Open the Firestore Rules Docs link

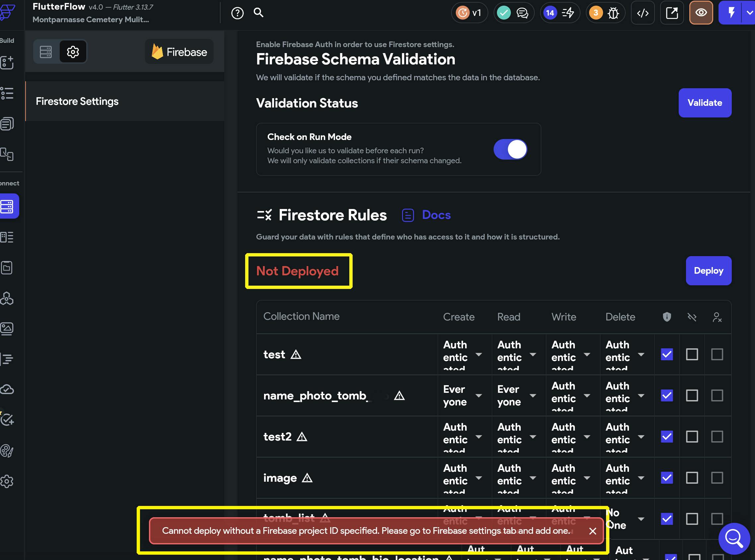point(436,215)
